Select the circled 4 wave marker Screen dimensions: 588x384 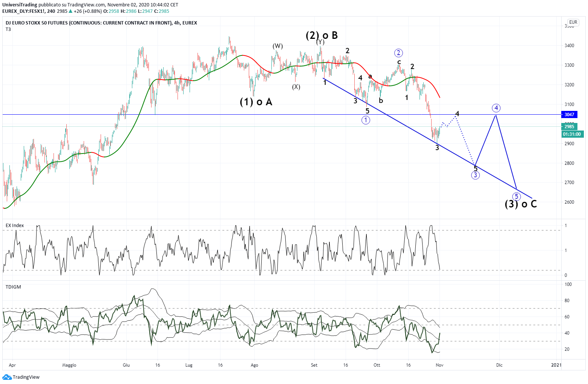496,108
